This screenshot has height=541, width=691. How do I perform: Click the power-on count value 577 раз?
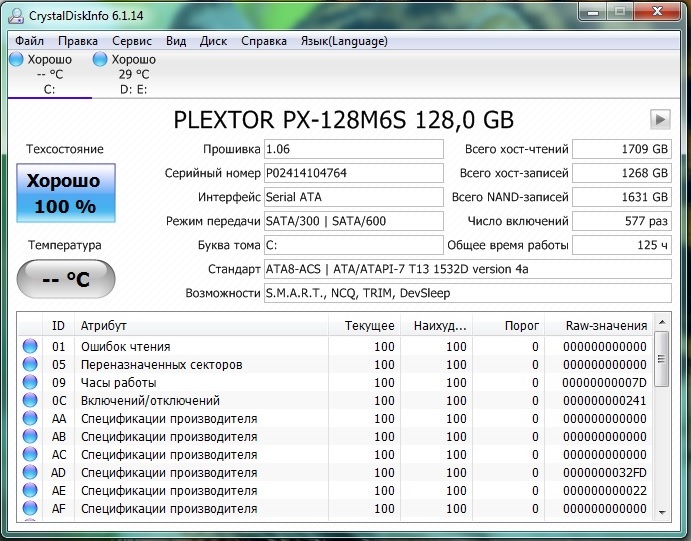(622, 221)
